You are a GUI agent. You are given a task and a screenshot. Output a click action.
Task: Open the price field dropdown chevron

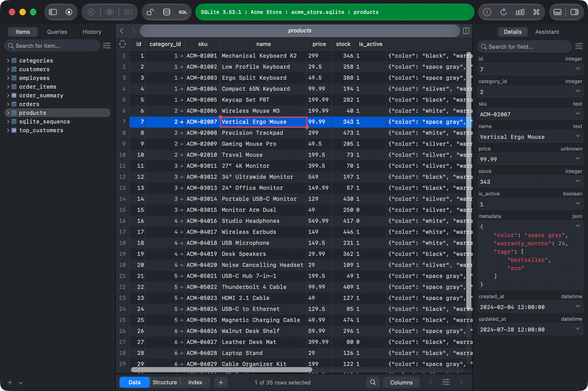(x=578, y=159)
